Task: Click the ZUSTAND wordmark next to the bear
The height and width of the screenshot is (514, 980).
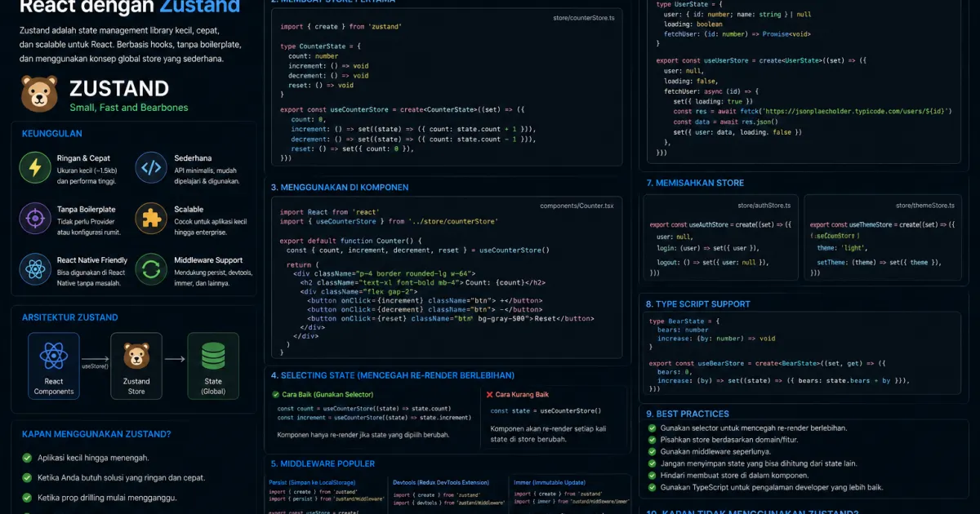Action: coord(119,88)
